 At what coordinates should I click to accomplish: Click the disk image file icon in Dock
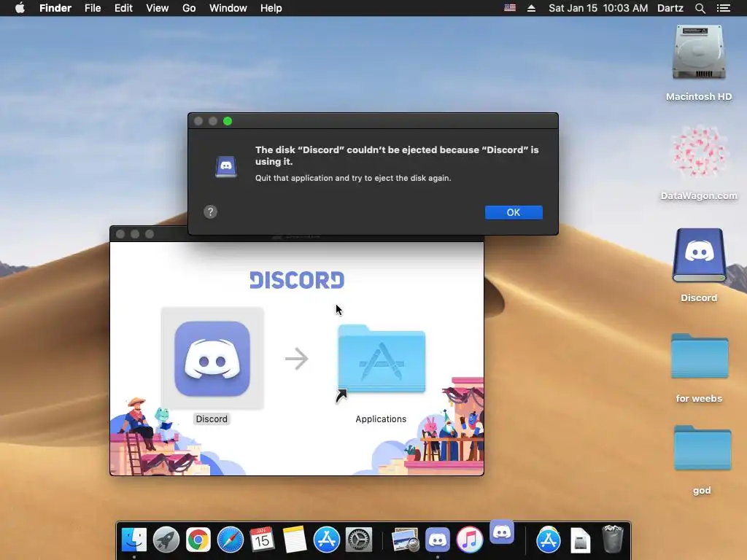(580, 540)
